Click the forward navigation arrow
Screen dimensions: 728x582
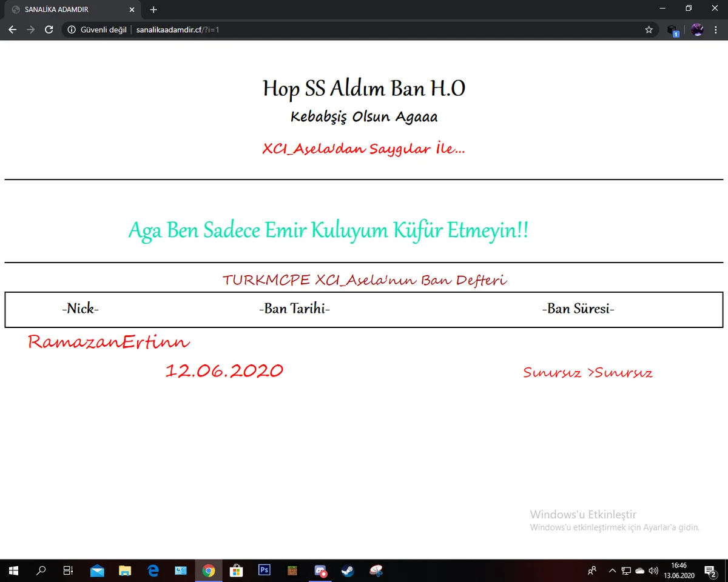coord(30,29)
